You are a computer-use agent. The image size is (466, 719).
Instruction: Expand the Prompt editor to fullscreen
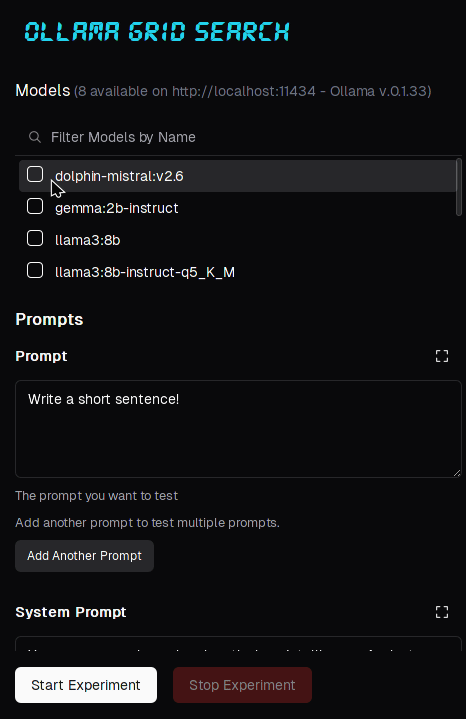click(x=442, y=356)
